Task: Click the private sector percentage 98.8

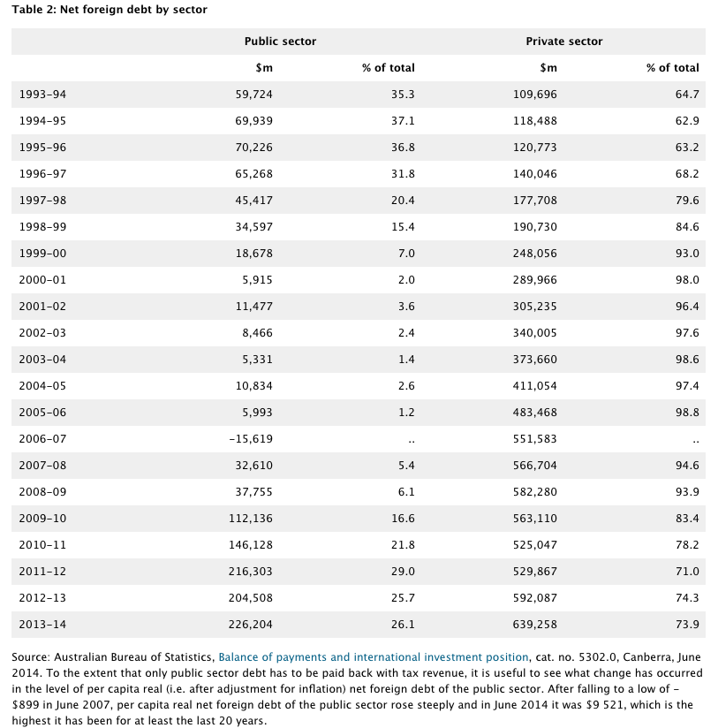Action: coord(687,413)
